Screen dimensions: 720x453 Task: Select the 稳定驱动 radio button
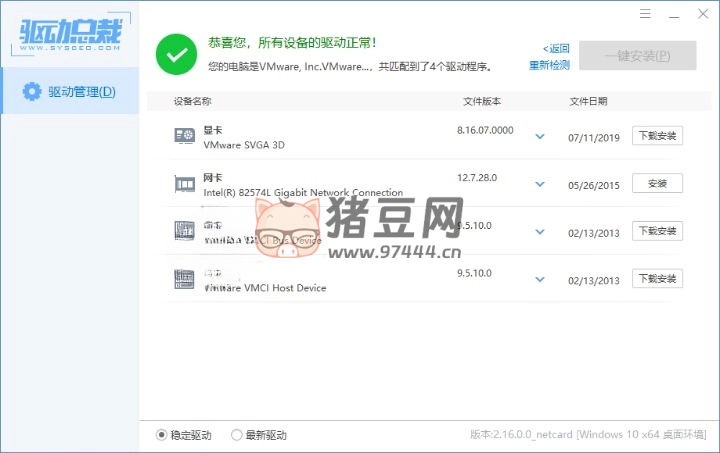[162, 435]
